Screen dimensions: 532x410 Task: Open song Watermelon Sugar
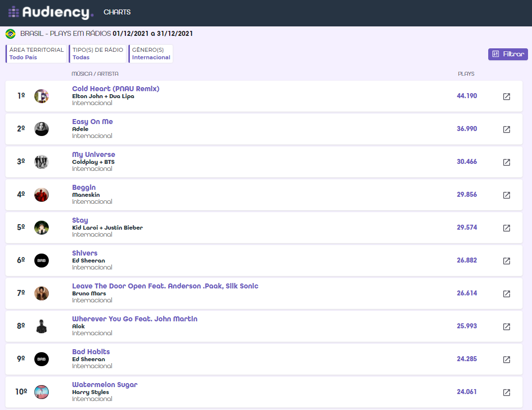point(105,385)
